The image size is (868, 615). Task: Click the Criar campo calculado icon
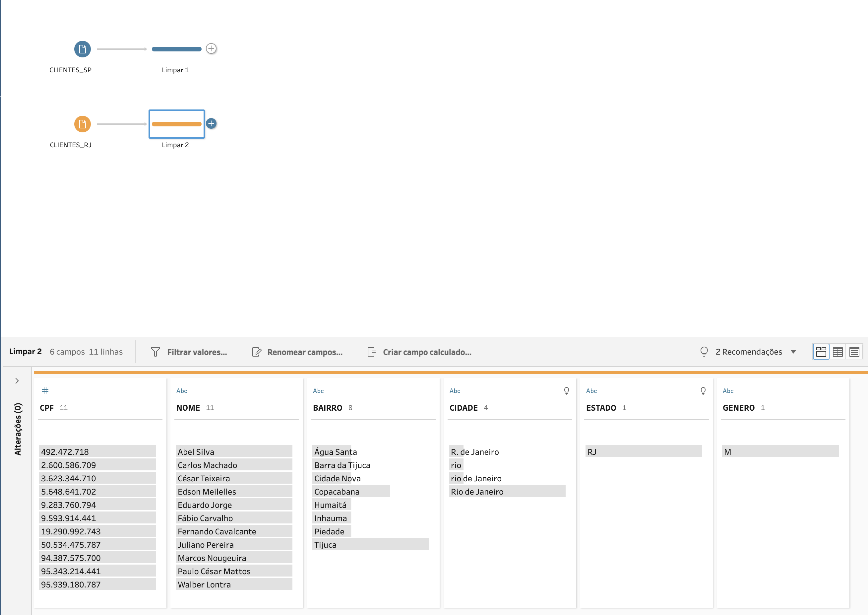tap(372, 352)
